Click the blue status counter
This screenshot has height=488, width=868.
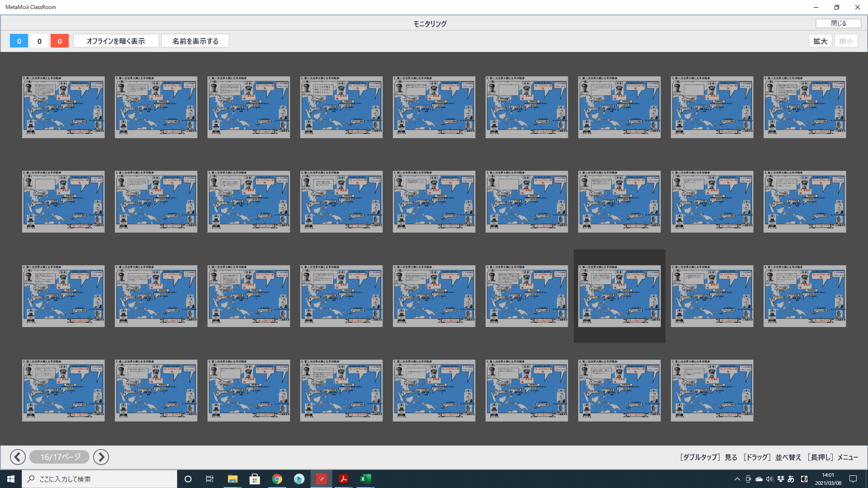click(x=19, y=41)
